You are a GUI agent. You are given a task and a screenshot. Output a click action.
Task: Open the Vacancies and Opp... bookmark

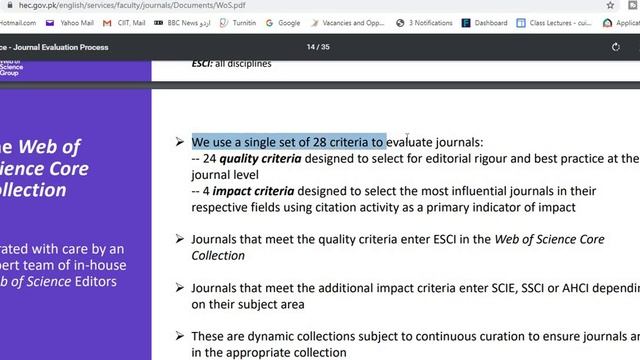pyautogui.click(x=347, y=23)
